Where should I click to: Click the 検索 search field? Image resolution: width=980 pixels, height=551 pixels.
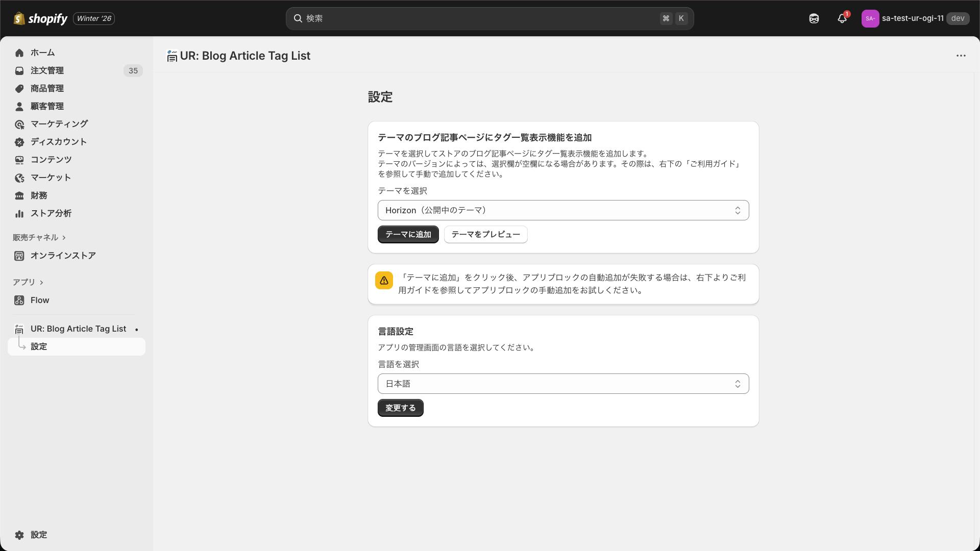click(480, 18)
